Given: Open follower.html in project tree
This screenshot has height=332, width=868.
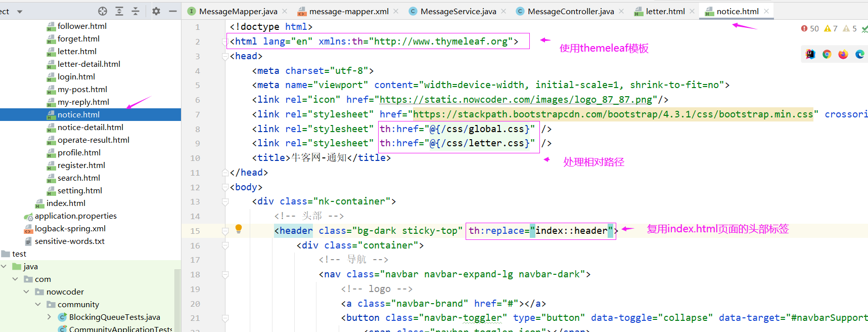Looking at the screenshot, I should 82,26.
